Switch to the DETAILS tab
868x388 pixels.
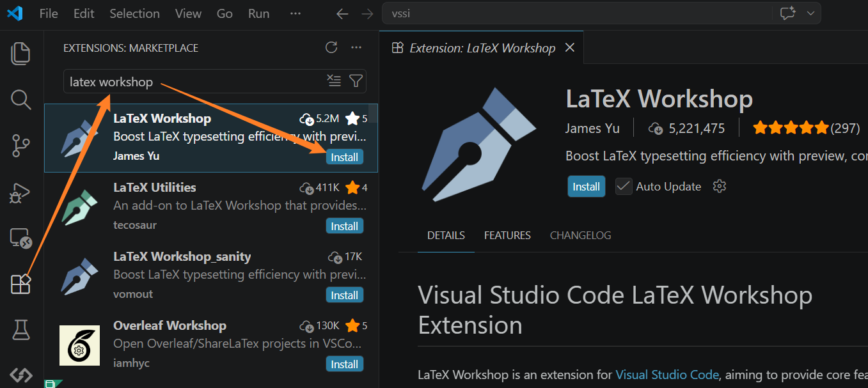(446, 235)
